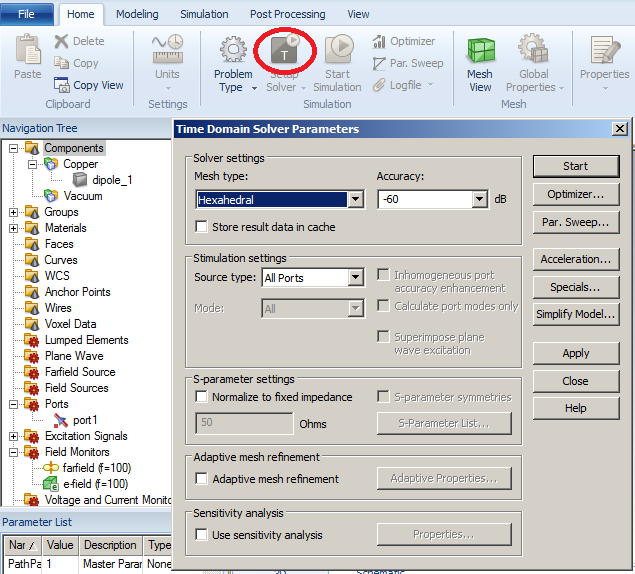
Task: Toggle Adaptive mesh refinement checkbox
Action: pyautogui.click(x=202, y=479)
